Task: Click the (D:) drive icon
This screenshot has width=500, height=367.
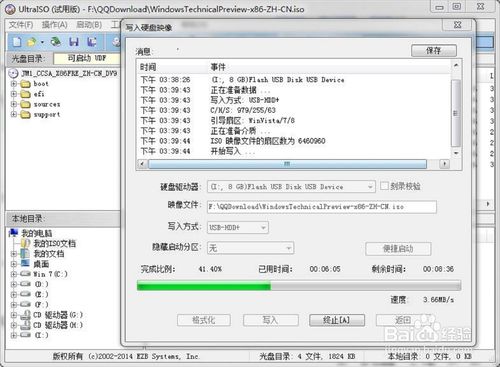Action: tap(25, 284)
